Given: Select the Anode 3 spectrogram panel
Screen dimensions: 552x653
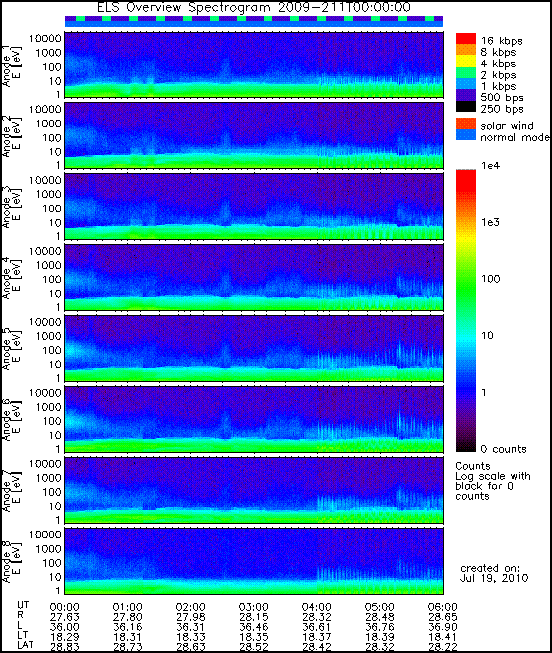Looking at the screenshot, I should [254, 207].
